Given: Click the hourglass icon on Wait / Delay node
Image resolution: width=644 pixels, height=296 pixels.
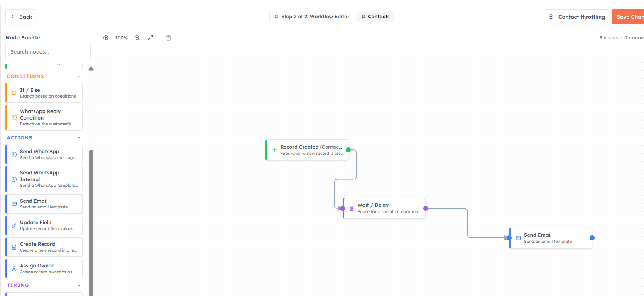Looking at the screenshot, I should tap(352, 208).
